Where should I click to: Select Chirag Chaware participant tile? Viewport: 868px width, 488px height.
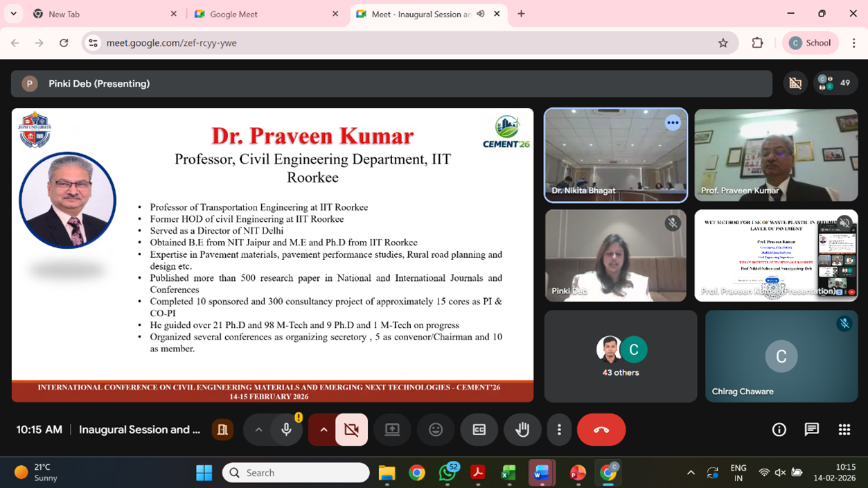tap(781, 356)
